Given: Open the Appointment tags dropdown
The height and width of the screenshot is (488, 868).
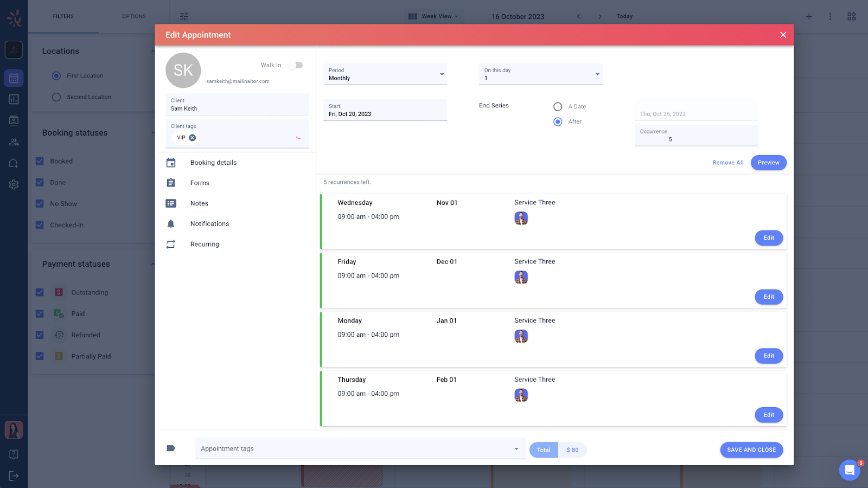Looking at the screenshot, I should pos(360,449).
